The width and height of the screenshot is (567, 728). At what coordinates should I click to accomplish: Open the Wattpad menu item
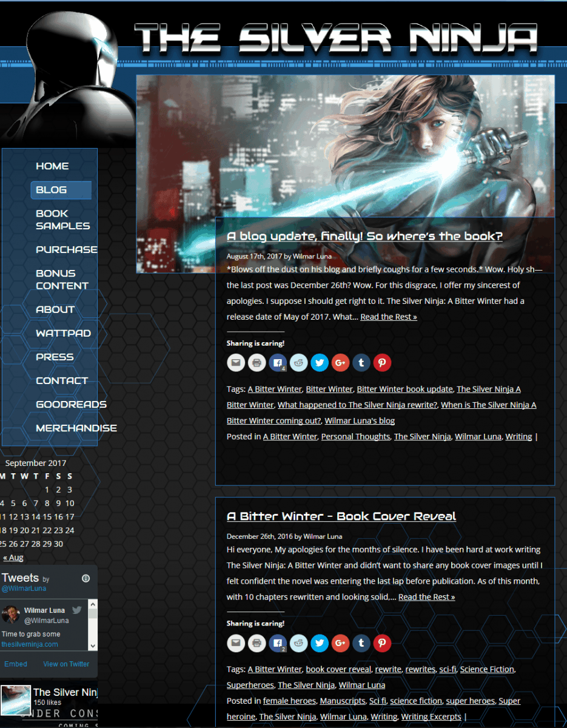tap(63, 333)
